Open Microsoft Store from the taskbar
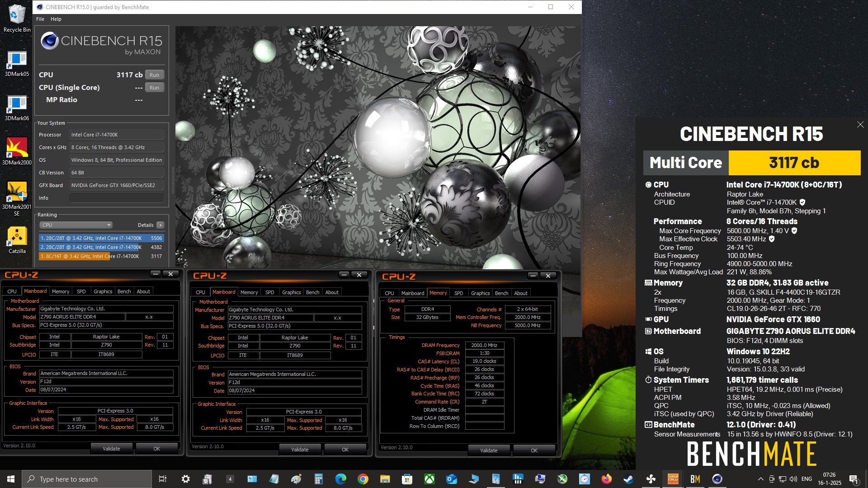 (407, 479)
